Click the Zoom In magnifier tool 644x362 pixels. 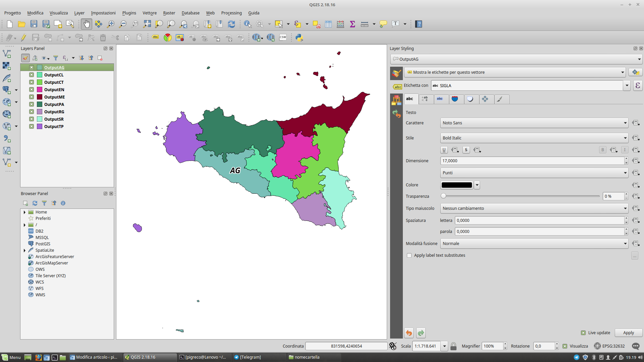110,24
